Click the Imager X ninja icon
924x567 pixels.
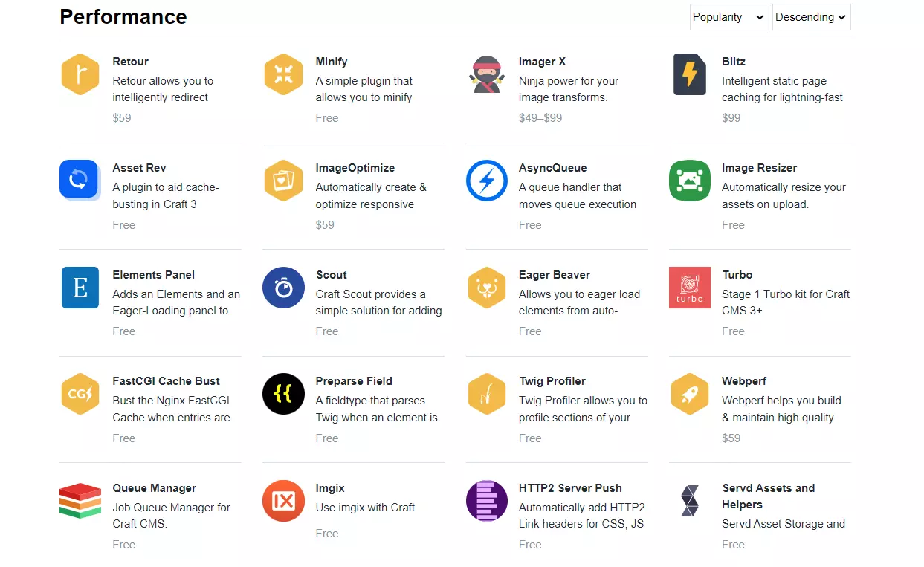pyautogui.click(x=486, y=74)
